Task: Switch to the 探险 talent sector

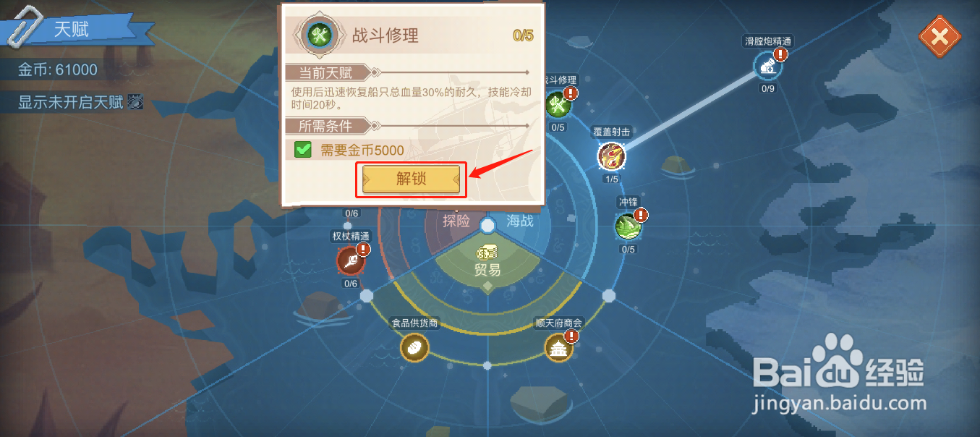Action: 456,221
